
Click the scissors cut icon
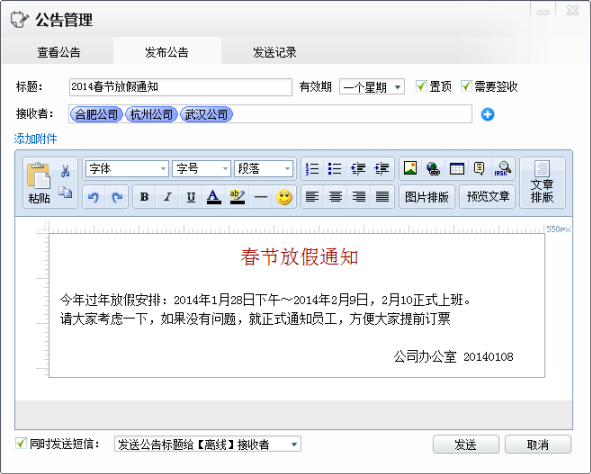[x=65, y=171]
